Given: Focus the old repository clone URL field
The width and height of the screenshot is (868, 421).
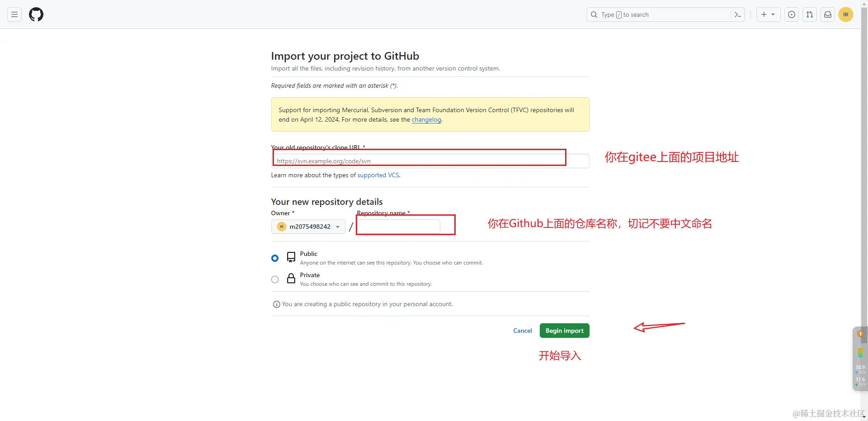Looking at the screenshot, I should click(x=430, y=161).
